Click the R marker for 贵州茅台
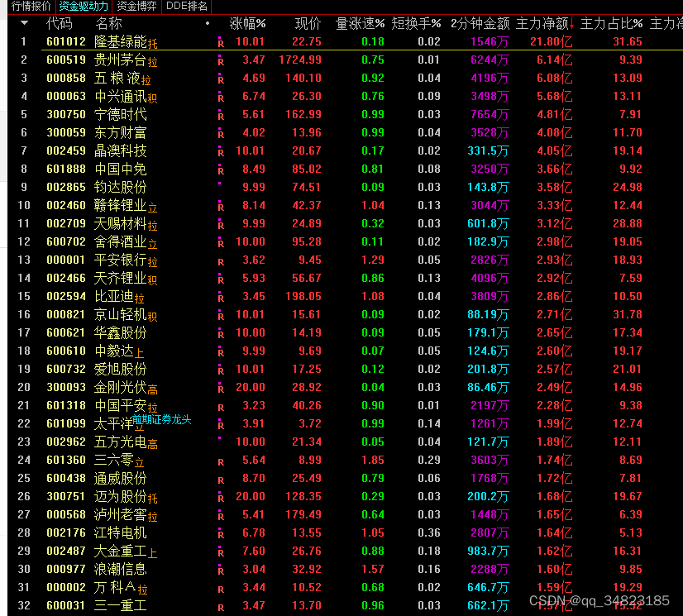 point(221,60)
